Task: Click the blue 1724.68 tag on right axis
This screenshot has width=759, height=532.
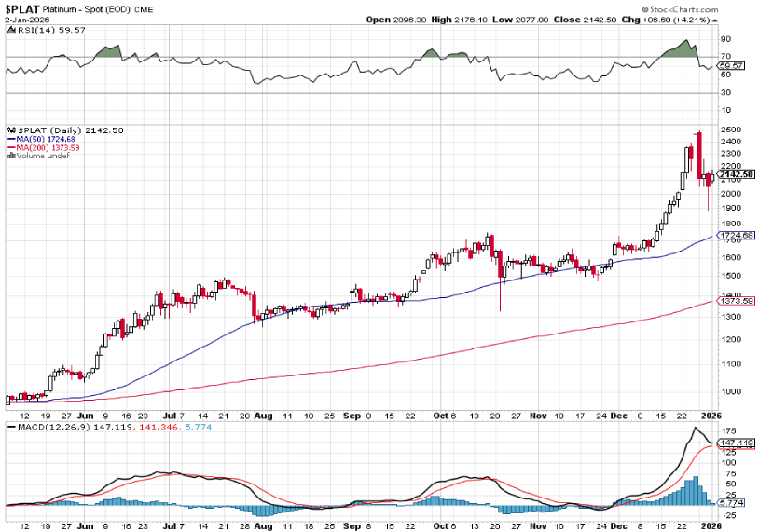Action: point(736,235)
